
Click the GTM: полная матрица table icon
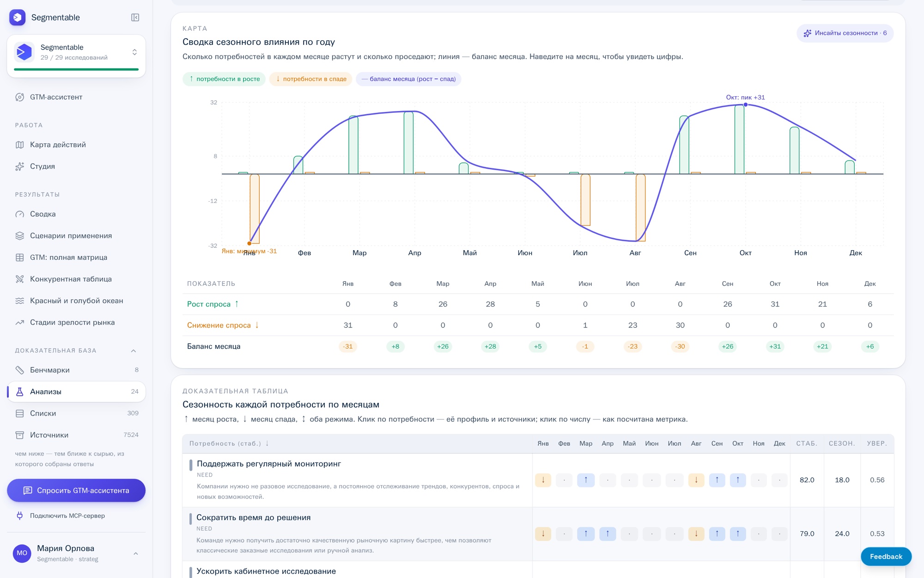tap(19, 258)
